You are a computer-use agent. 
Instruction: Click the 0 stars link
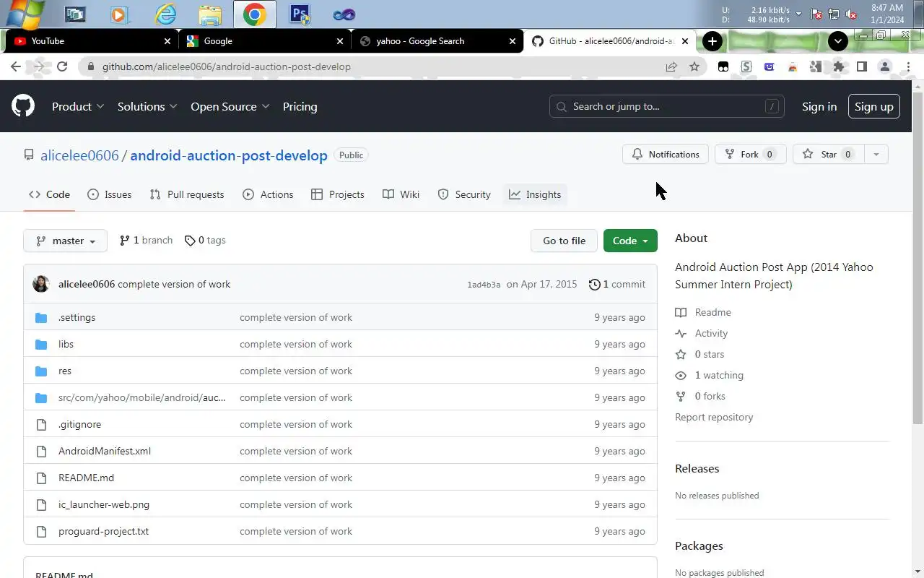699,354
